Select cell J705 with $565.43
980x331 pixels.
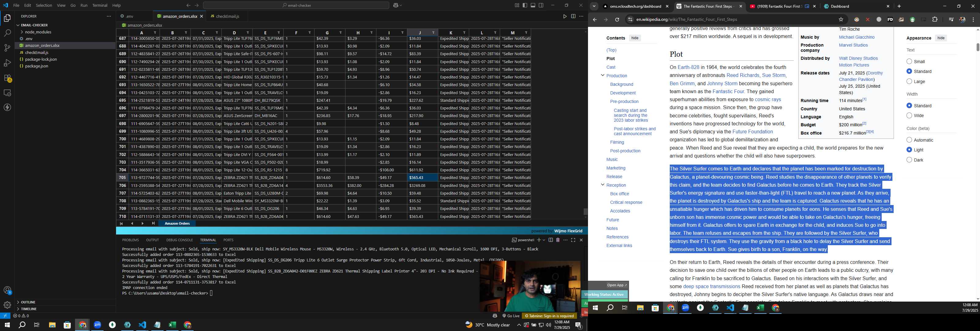pos(422,178)
